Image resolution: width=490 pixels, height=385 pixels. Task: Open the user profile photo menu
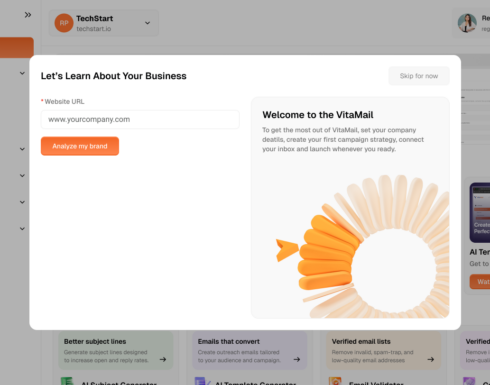[x=467, y=23]
